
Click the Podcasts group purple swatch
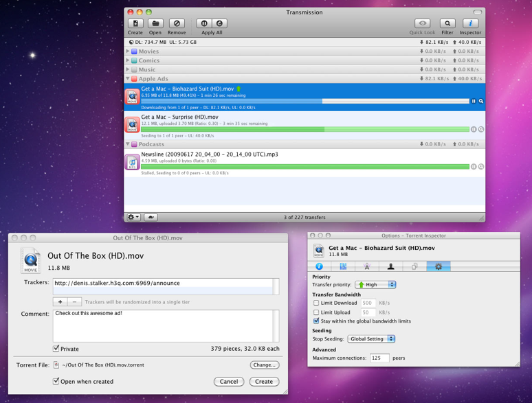[x=134, y=144]
